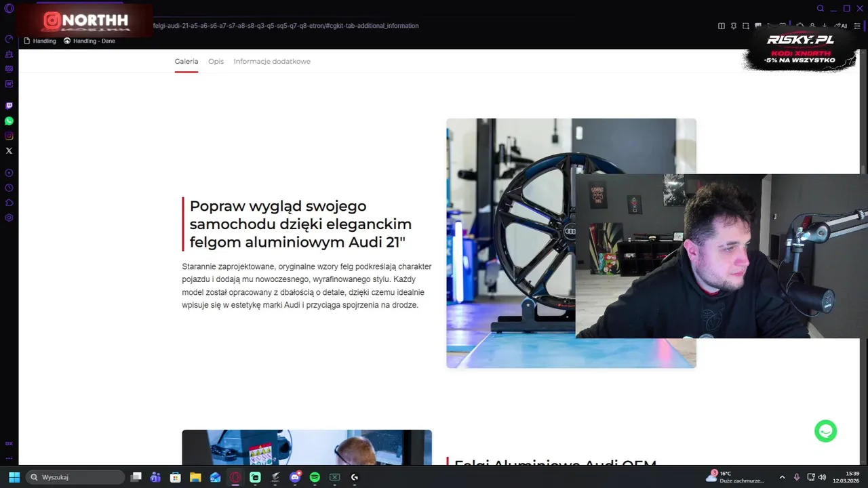This screenshot has width=868, height=488.
Task: Open WhatsApp in the sidebar
Action: [9, 121]
